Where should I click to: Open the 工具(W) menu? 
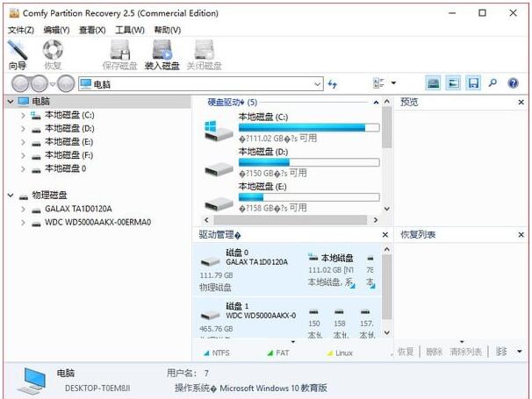click(x=130, y=30)
